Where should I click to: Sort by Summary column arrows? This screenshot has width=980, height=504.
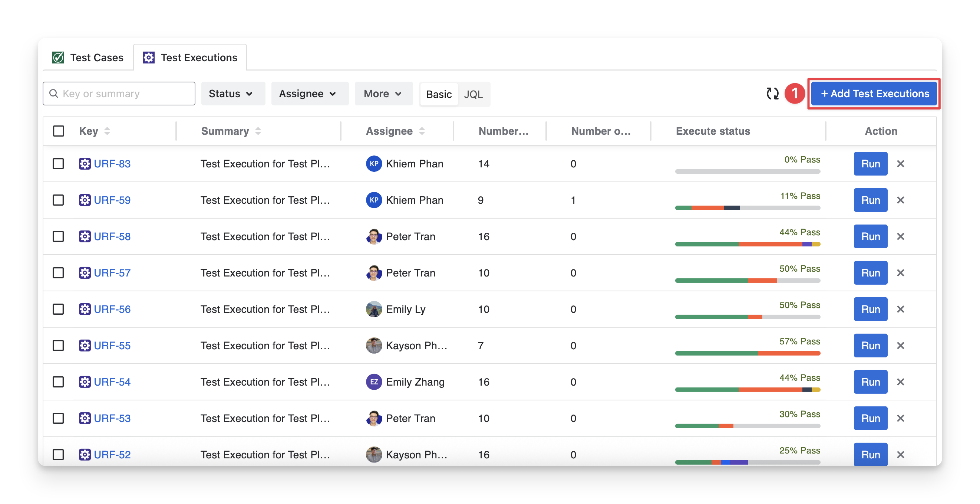click(258, 131)
